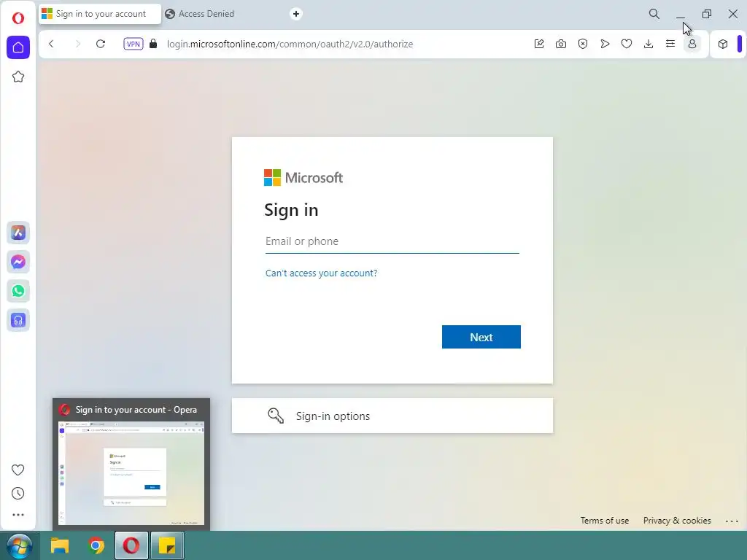
Task: Search open tabs magnifier
Action: 654,14
